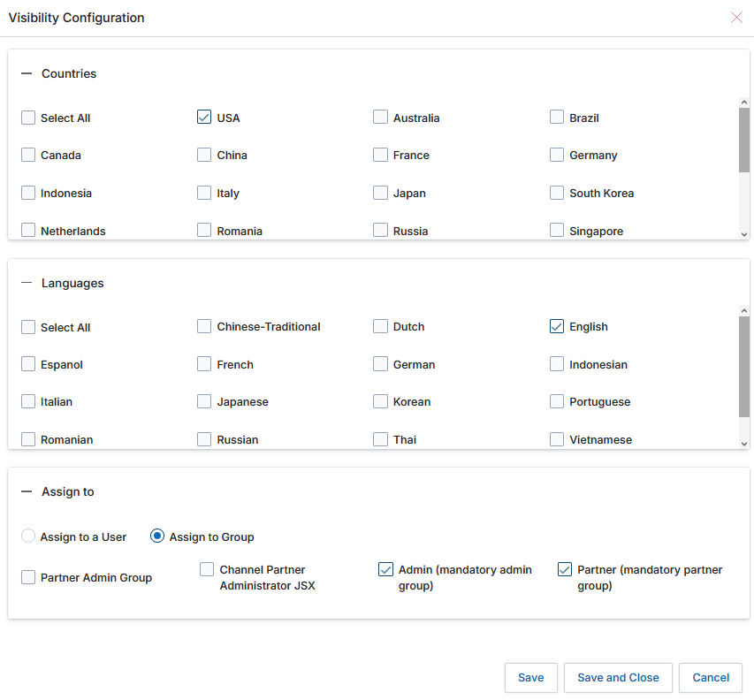Check the Romanian checkbox
Screen dimensions: 754x700
(28, 439)
